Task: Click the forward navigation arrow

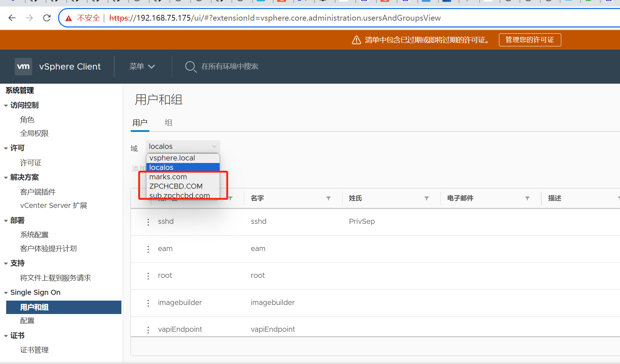Action: [x=29, y=18]
